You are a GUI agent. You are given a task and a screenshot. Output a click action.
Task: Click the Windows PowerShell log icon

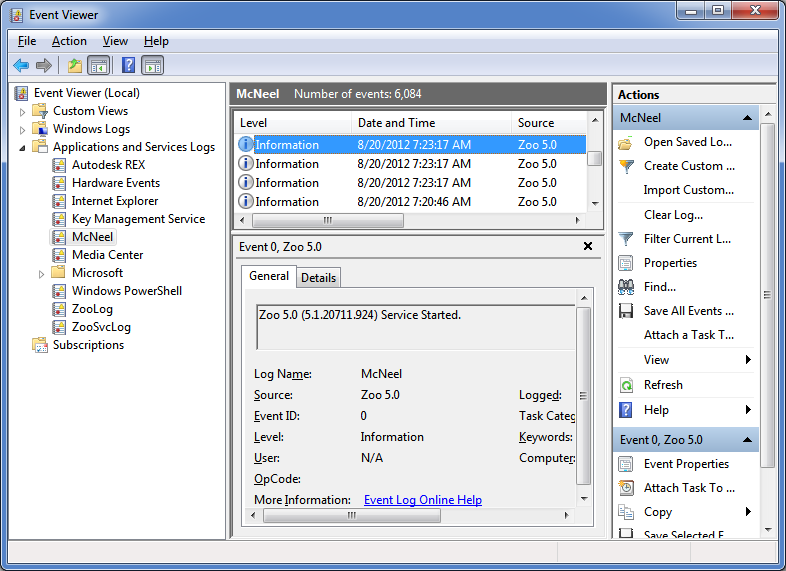click(59, 291)
